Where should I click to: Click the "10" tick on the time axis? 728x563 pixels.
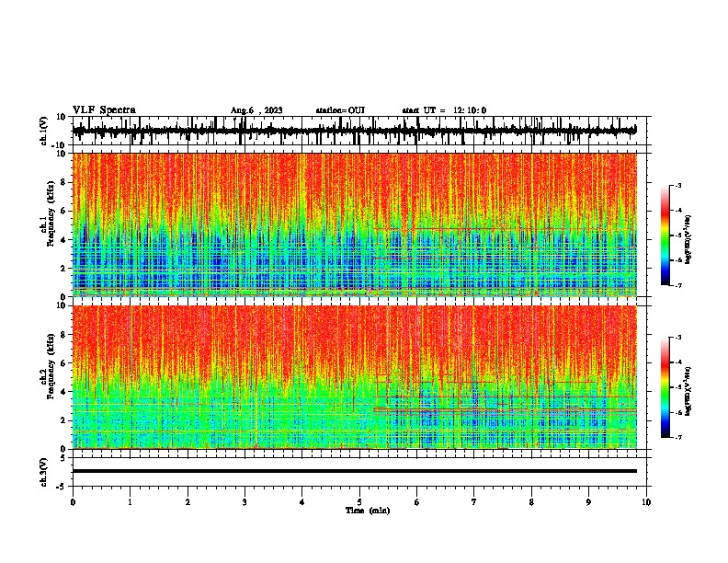coord(646,502)
